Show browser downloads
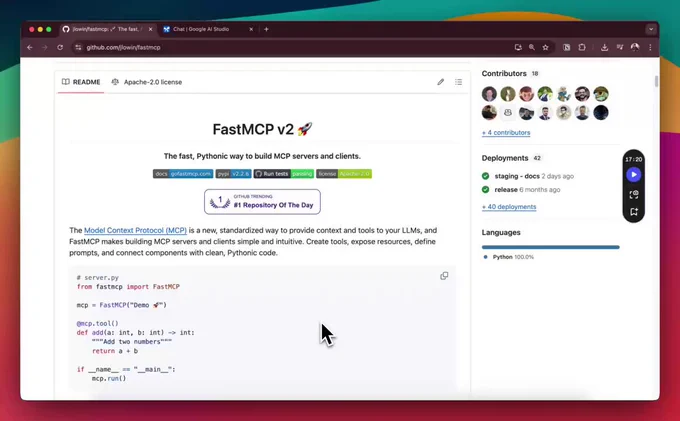 tap(604, 47)
